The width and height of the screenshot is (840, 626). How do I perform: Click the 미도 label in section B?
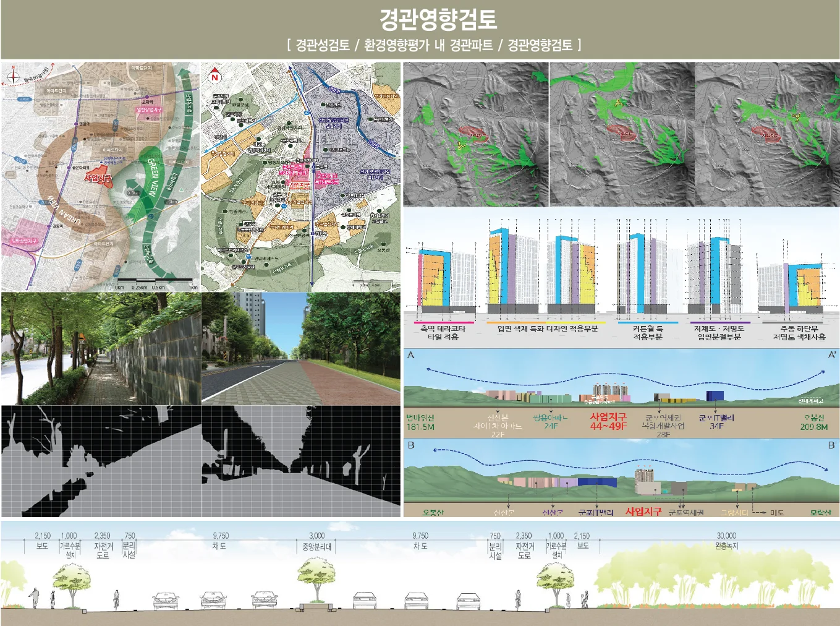point(777,512)
